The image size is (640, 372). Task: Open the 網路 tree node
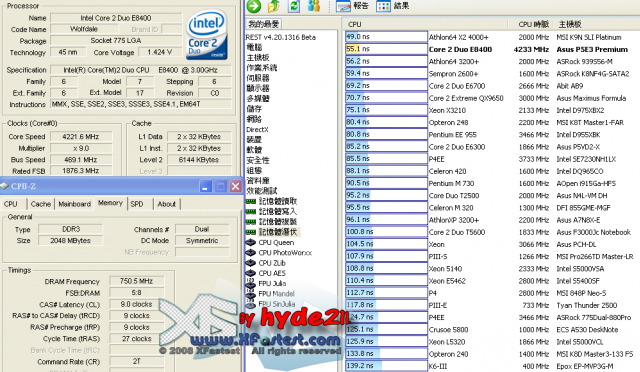pos(254,119)
